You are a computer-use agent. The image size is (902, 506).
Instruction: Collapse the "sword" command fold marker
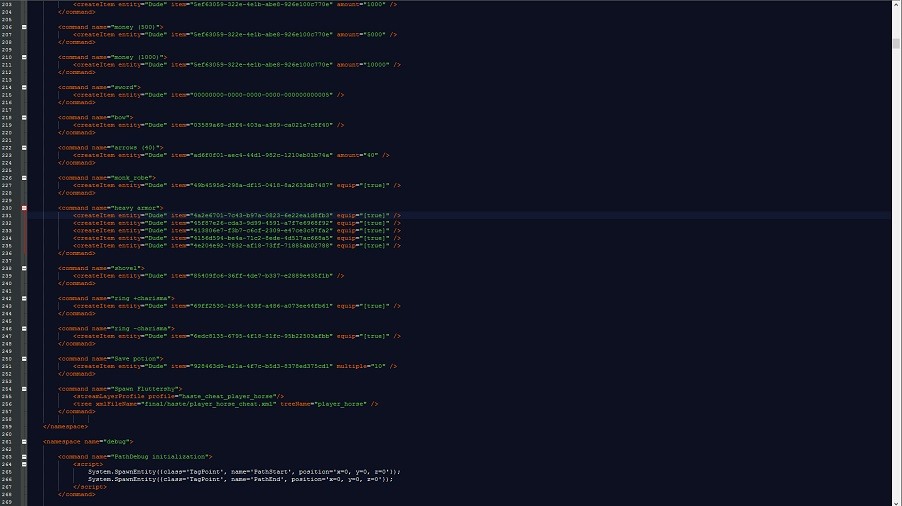[x=24, y=87]
